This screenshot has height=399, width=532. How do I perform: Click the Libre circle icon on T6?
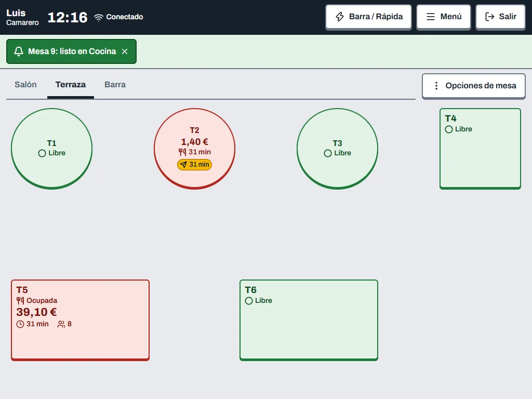pyautogui.click(x=249, y=301)
